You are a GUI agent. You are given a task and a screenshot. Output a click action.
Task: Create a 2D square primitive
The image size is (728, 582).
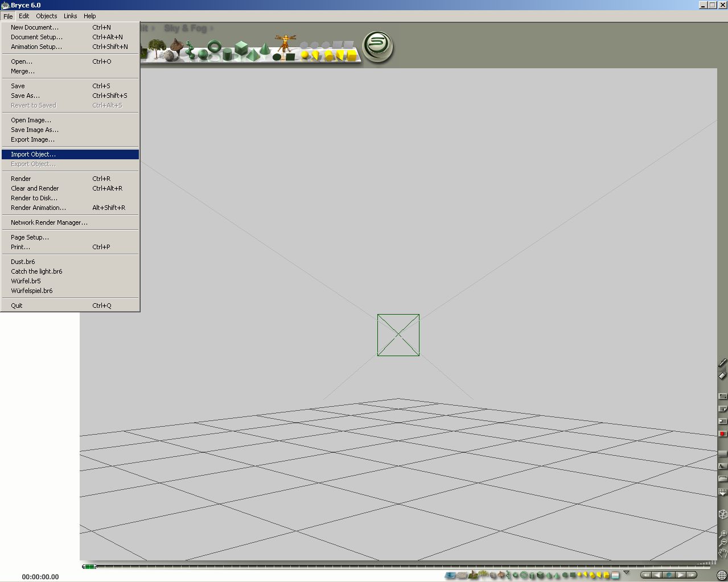(x=290, y=56)
